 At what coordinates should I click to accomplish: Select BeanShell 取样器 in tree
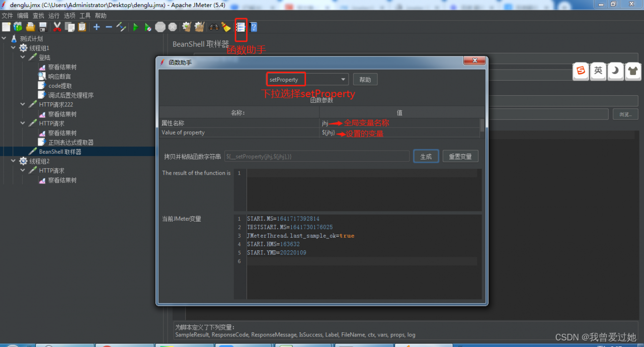tap(60, 152)
